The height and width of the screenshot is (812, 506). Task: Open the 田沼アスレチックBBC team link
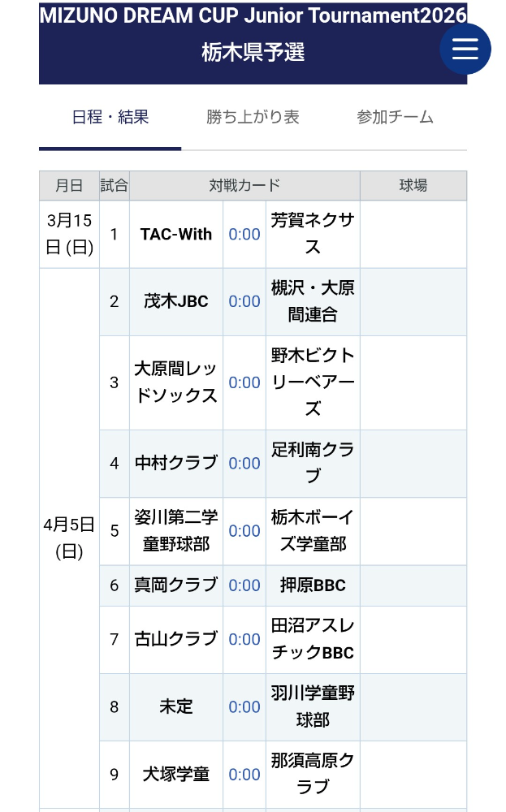313,639
